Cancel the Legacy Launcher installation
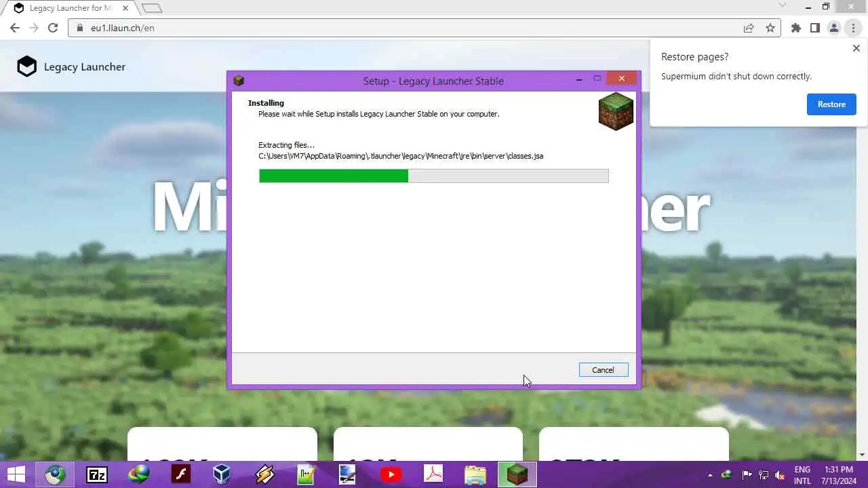The height and width of the screenshot is (488, 868). point(604,370)
